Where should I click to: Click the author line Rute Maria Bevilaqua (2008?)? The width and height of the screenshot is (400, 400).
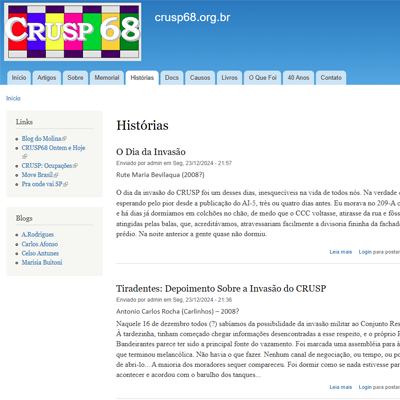(x=160, y=175)
